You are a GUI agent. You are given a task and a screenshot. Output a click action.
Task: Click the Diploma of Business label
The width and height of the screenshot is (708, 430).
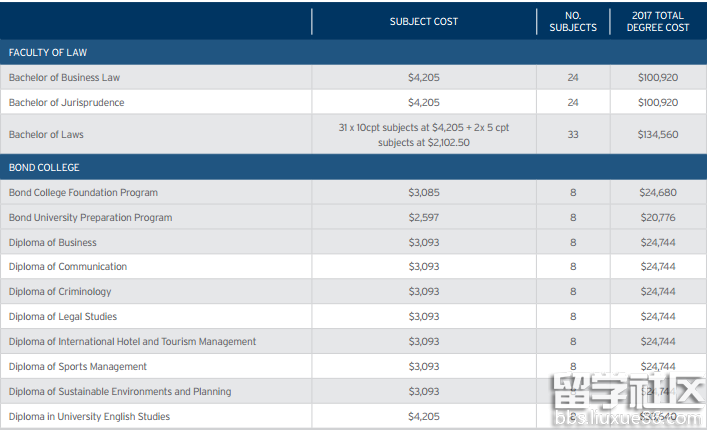pos(52,243)
